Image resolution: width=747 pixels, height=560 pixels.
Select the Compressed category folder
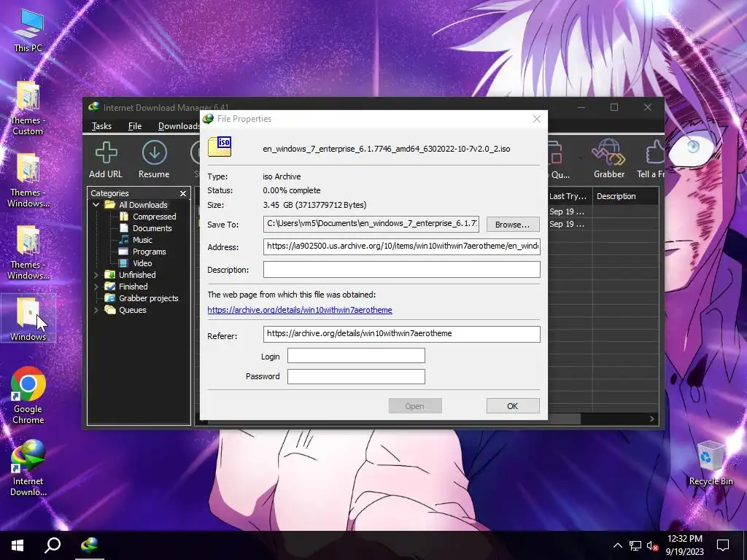(x=154, y=217)
